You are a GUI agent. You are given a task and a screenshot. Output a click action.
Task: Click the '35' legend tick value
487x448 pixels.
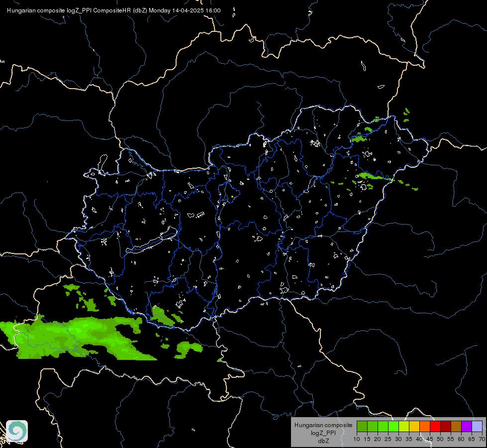409,440
